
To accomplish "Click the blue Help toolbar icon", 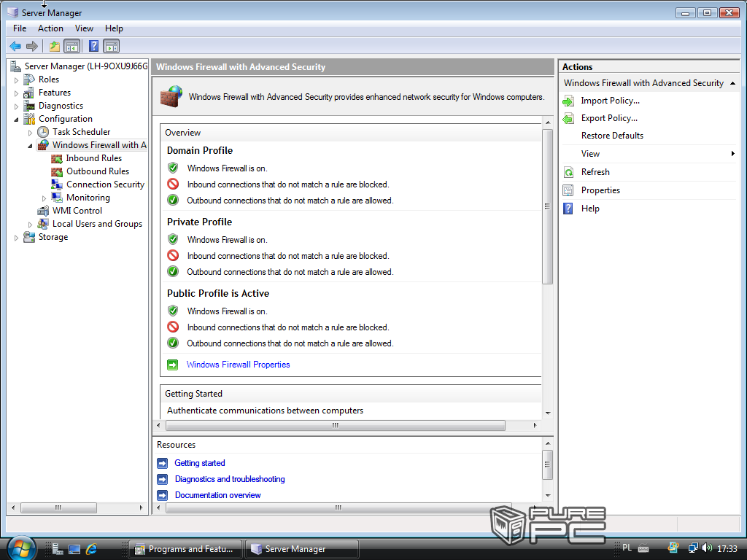I will coord(93,46).
